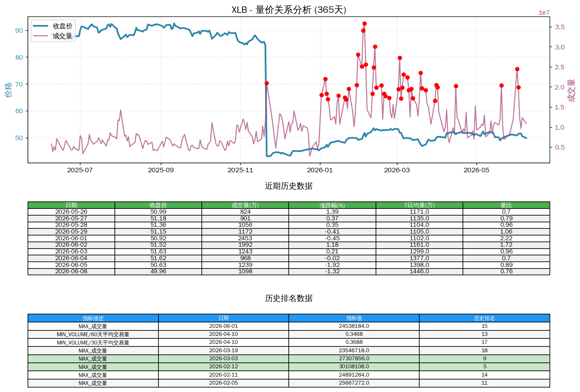This screenshot has height=392, width=580.
Task: Select rank 18 in the 2026-03-19 row
Action: (484, 351)
